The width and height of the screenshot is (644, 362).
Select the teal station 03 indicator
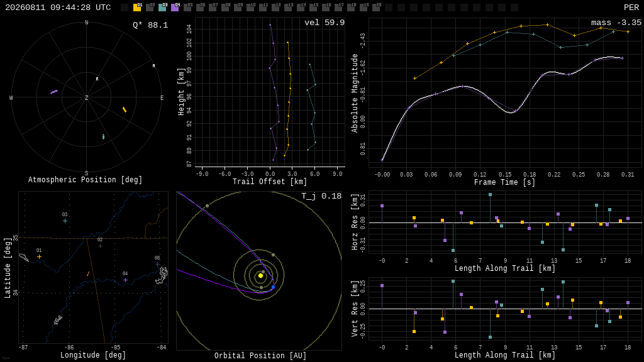pos(162,8)
